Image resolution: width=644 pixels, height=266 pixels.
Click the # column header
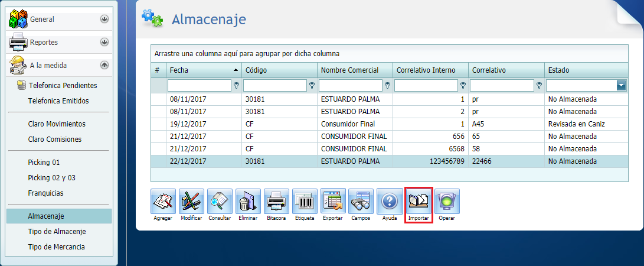(159, 70)
